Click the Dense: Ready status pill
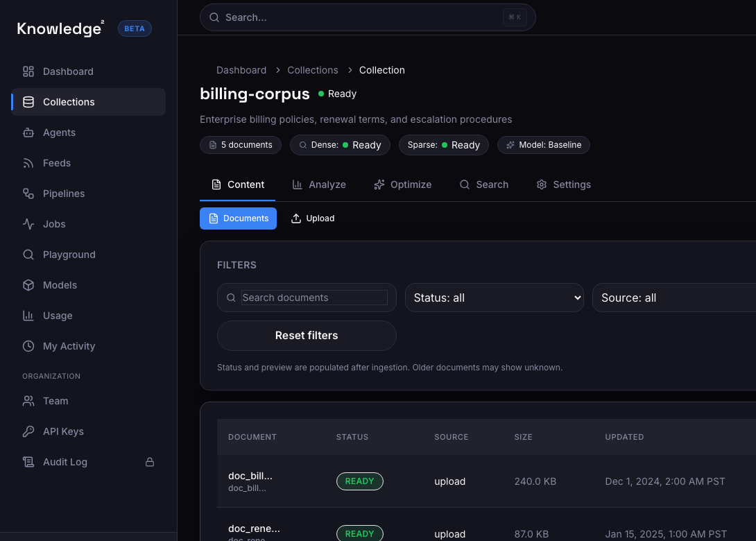The image size is (756, 541). (340, 145)
